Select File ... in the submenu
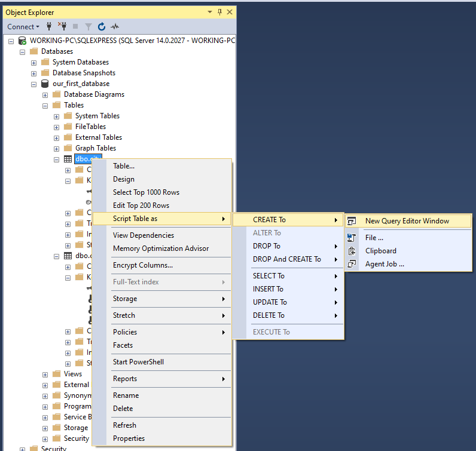This screenshot has height=451, width=476. pos(408,238)
